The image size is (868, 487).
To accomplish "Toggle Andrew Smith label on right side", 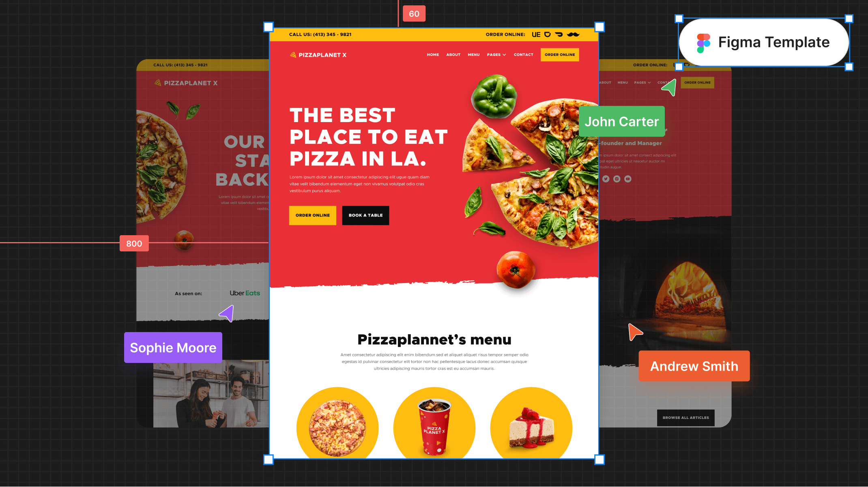I will [x=693, y=366].
